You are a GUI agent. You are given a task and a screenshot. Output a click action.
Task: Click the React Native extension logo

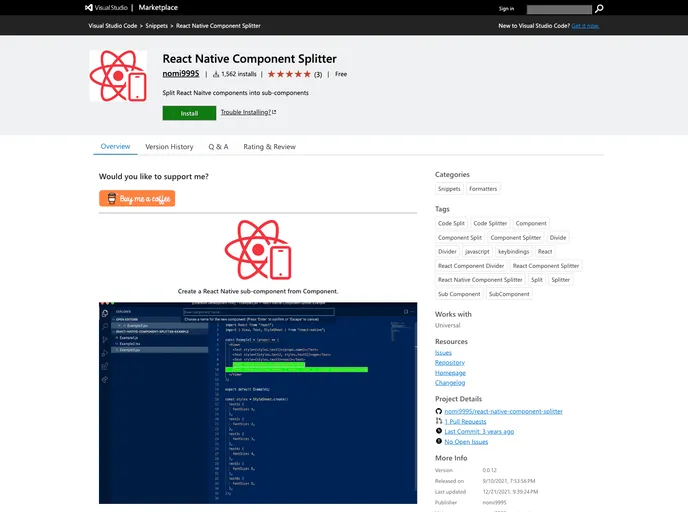(x=118, y=75)
